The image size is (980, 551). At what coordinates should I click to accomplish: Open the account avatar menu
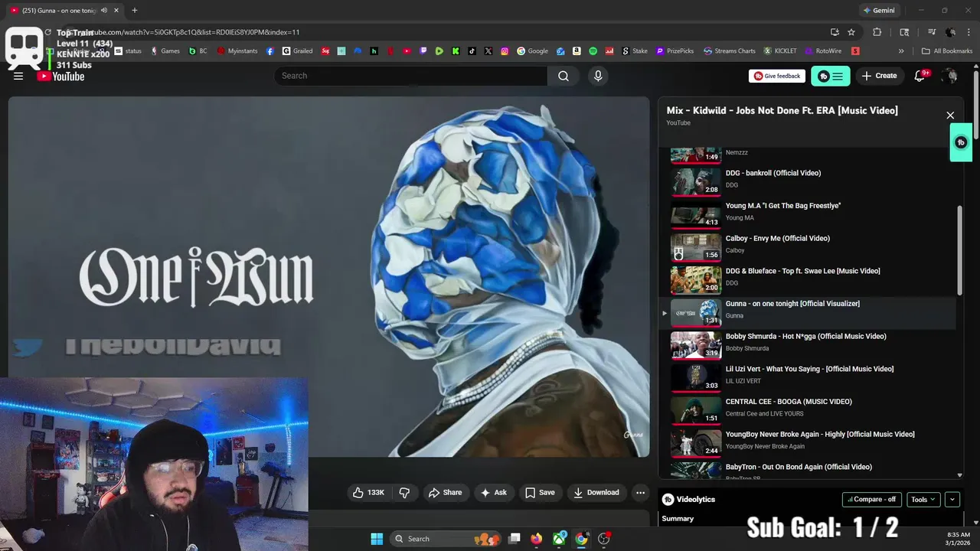[x=950, y=76]
